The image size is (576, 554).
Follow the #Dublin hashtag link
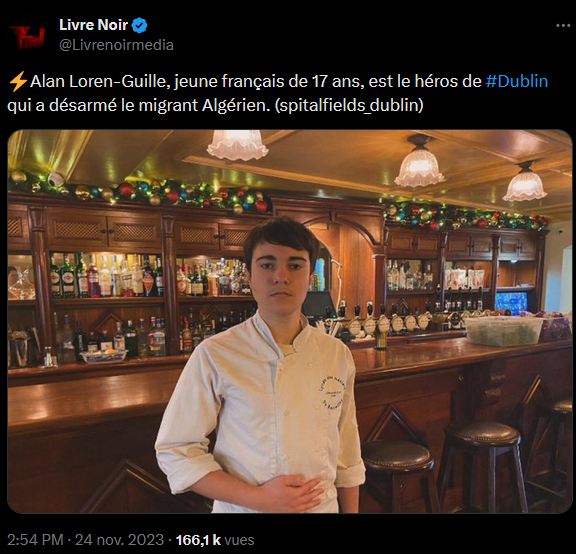tap(516, 81)
